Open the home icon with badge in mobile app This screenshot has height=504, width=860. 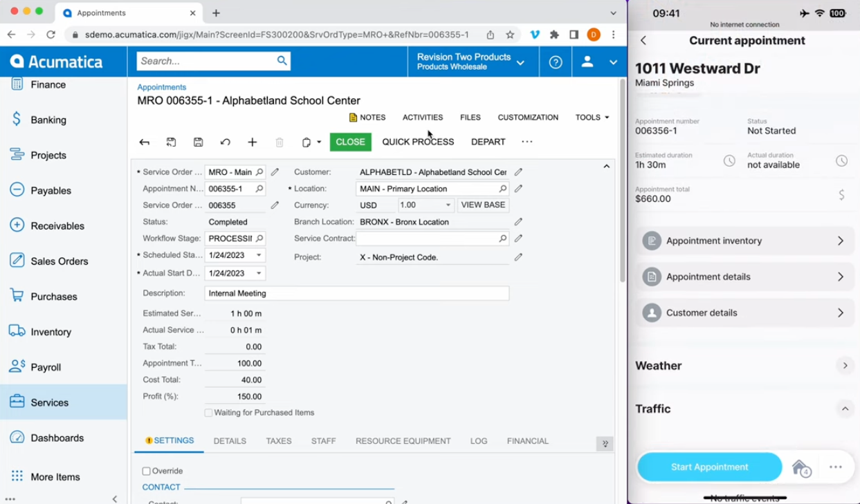point(800,467)
